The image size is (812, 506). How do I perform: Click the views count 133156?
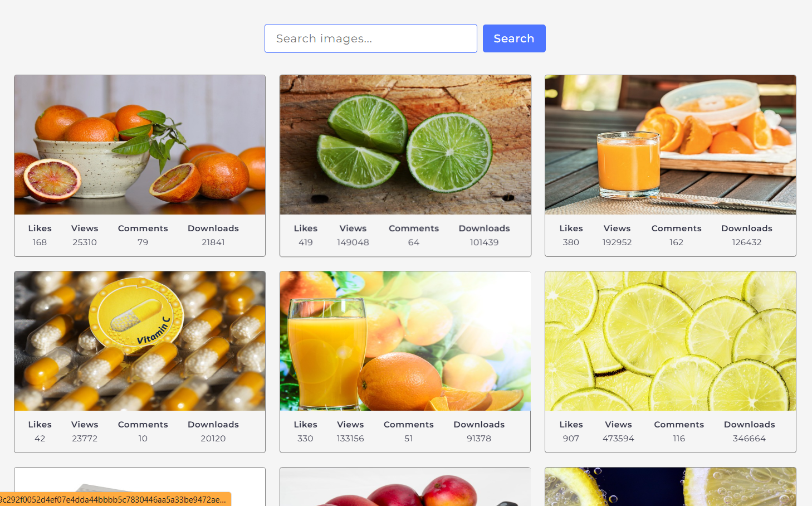(350, 439)
